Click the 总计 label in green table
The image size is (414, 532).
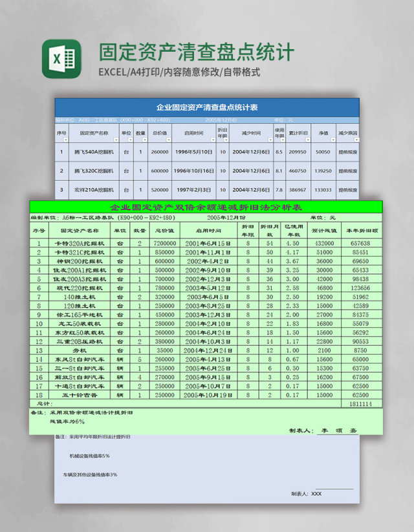[x=45, y=404]
